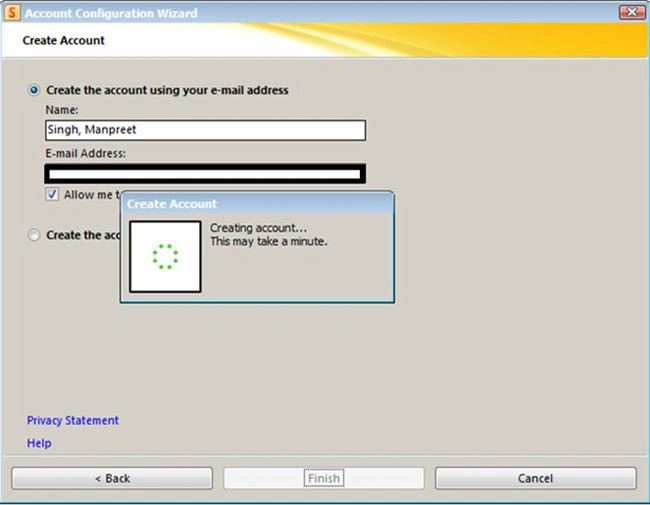This screenshot has width=650, height=505.
Task: Click the '< Back' button
Action: click(x=112, y=478)
